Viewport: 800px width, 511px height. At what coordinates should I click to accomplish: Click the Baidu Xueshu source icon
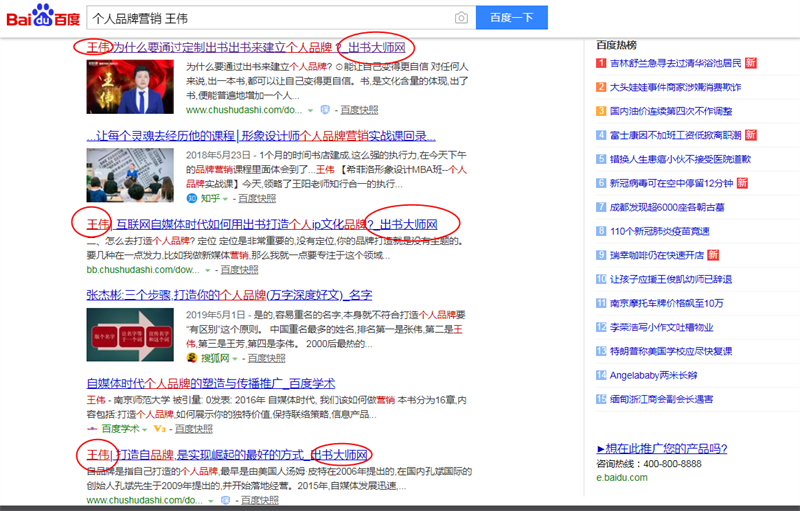(x=92, y=428)
